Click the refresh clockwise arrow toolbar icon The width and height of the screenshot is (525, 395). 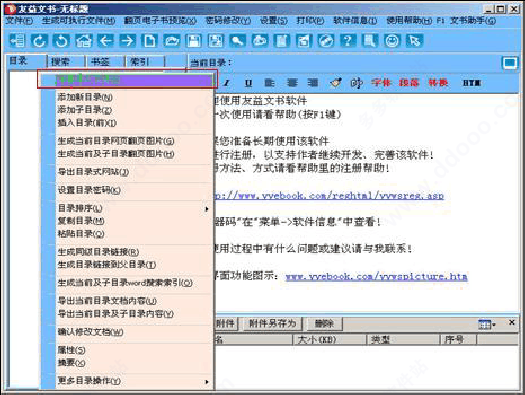tap(39, 41)
